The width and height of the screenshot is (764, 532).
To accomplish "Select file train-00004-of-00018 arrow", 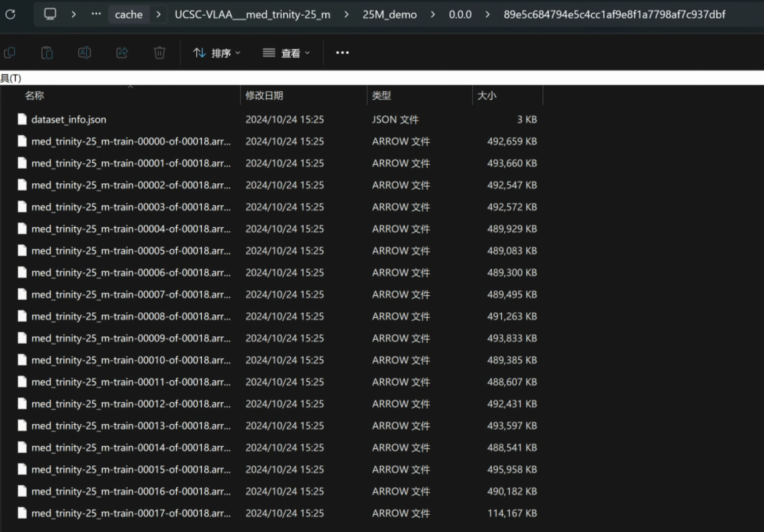I will coord(131,229).
